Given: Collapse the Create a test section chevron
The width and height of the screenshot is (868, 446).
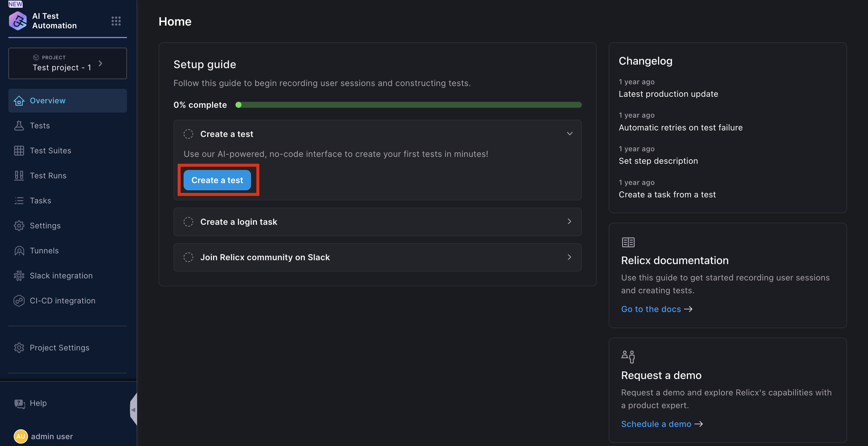Looking at the screenshot, I should click(x=569, y=134).
